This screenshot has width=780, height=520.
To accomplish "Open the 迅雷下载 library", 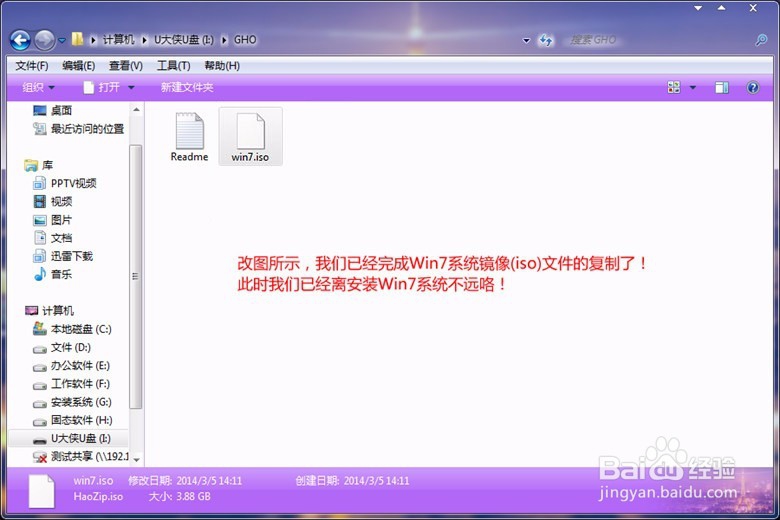I will click(63, 256).
